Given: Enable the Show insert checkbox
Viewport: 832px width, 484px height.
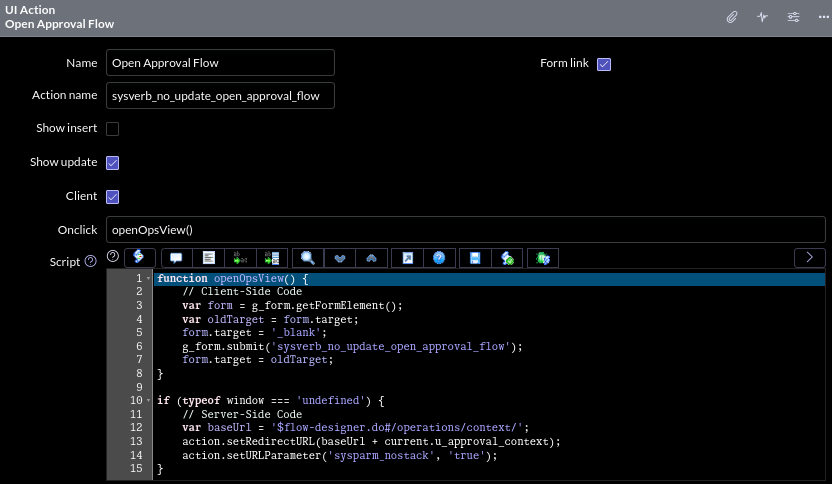Looking at the screenshot, I should point(113,129).
